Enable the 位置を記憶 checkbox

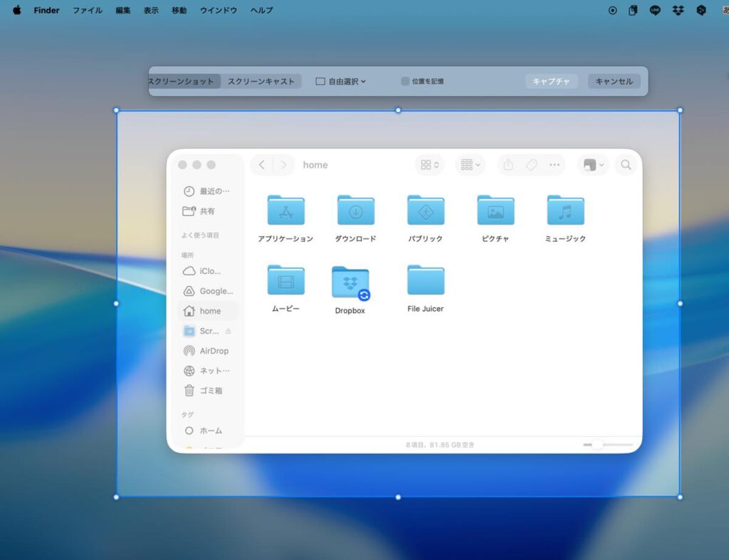pyautogui.click(x=405, y=81)
